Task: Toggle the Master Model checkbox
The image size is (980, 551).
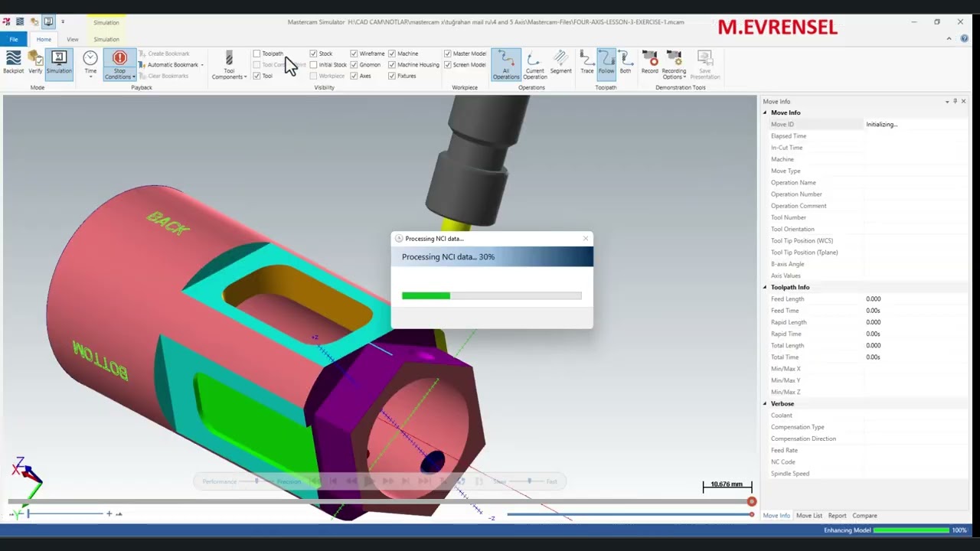Action: 447,54
